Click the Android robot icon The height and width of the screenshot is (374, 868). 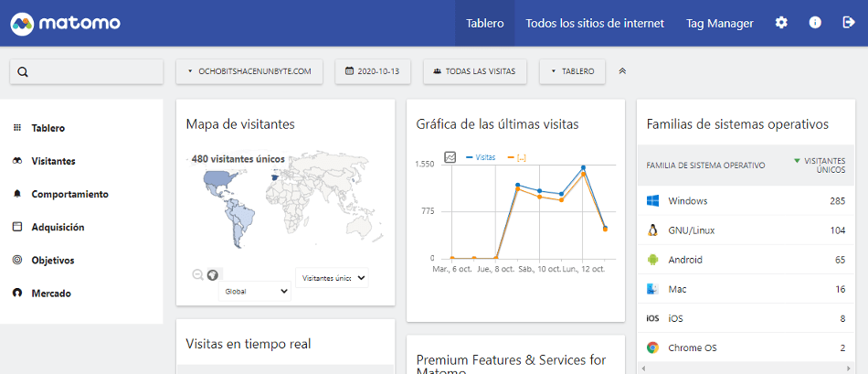pyautogui.click(x=652, y=260)
